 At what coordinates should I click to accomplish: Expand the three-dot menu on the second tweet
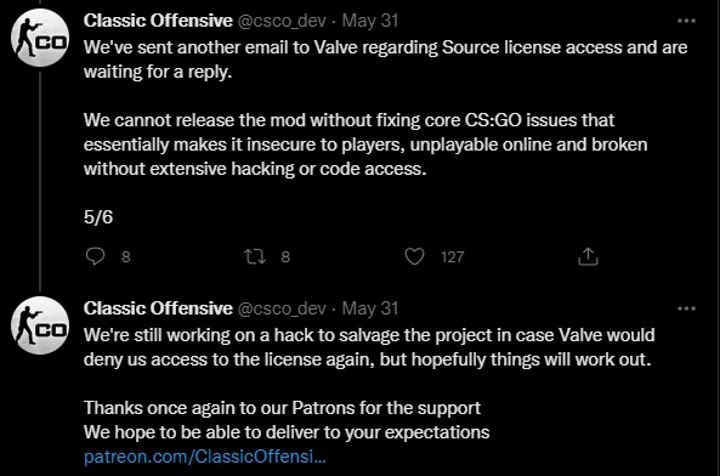click(x=686, y=307)
